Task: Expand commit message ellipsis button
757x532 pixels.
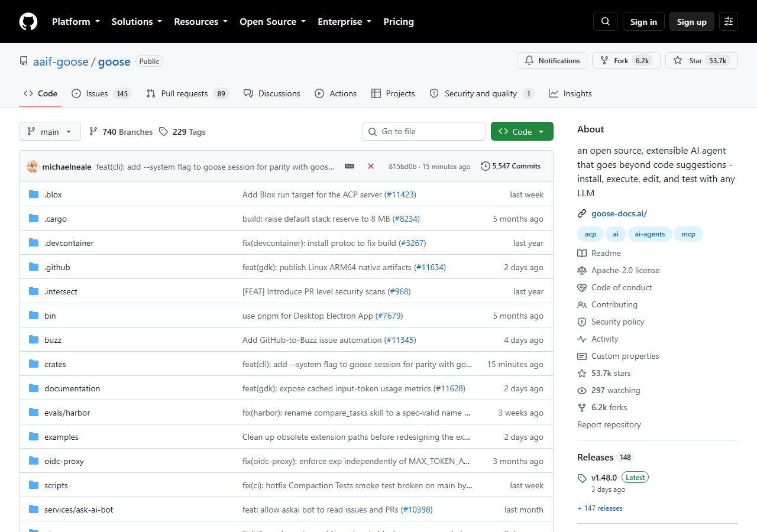Action: click(350, 166)
